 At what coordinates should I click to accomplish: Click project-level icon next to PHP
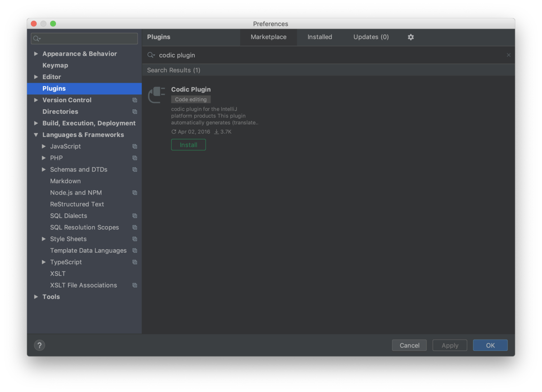(x=135, y=158)
